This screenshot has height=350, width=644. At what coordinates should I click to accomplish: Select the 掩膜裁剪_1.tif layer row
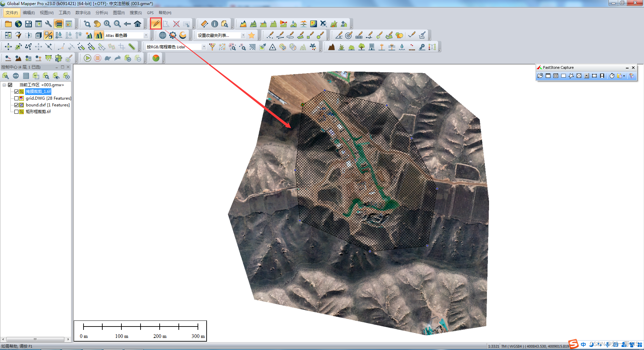38,92
